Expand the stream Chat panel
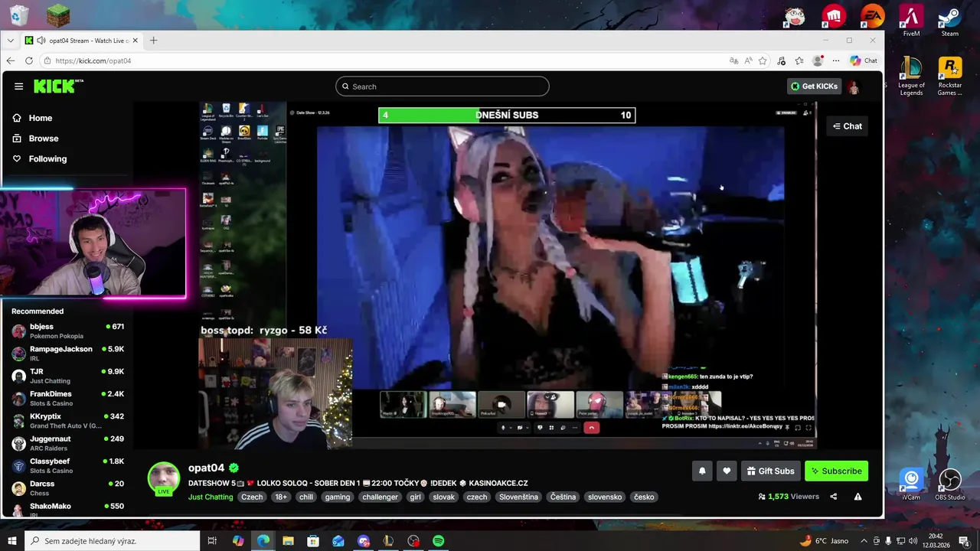Image resolution: width=980 pixels, height=551 pixels. (847, 126)
